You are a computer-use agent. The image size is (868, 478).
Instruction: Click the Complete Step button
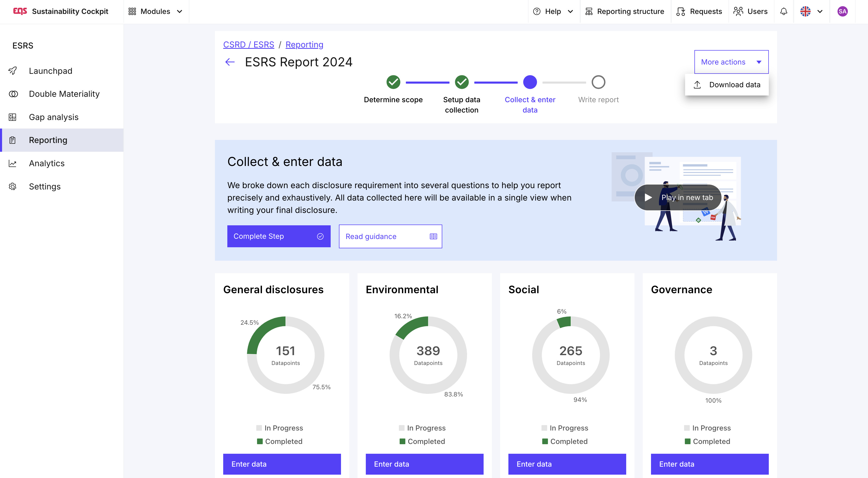click(x=279, y=236)
